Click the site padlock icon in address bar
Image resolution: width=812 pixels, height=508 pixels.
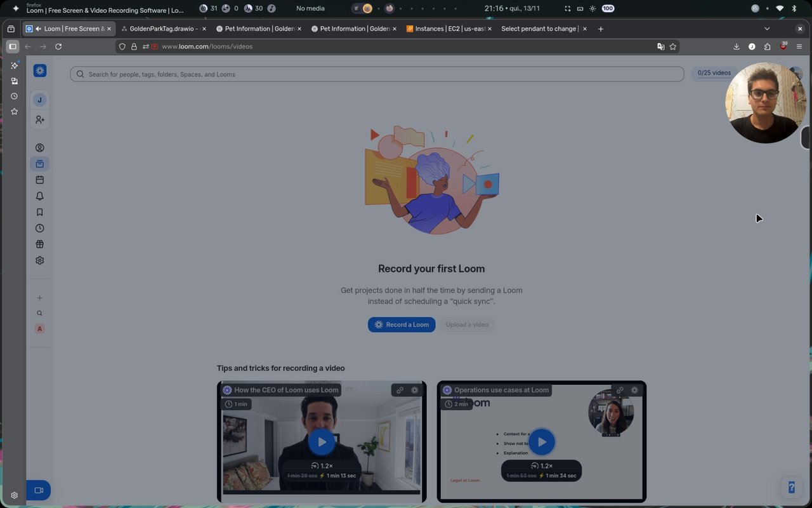click(x=134, y=46)
